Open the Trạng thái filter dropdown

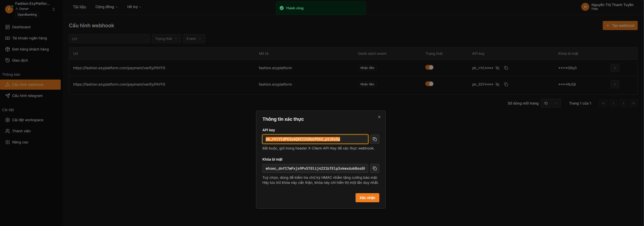point(166,39)
